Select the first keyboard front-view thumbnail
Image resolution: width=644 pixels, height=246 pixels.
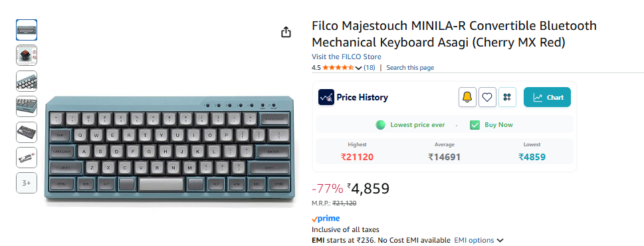(x=27, y=30)
